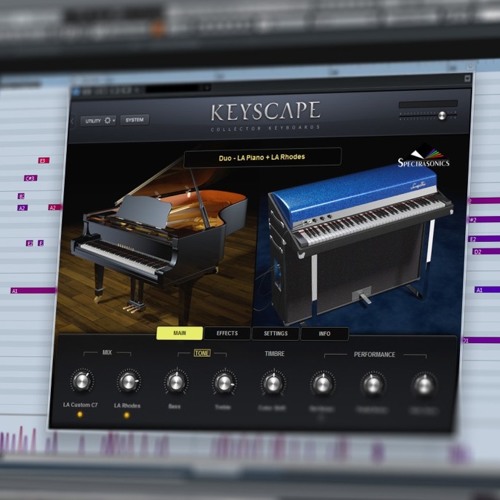Click the middle Performance knob
The width and height of the screenshot is (500, 500).
point(372,385)
